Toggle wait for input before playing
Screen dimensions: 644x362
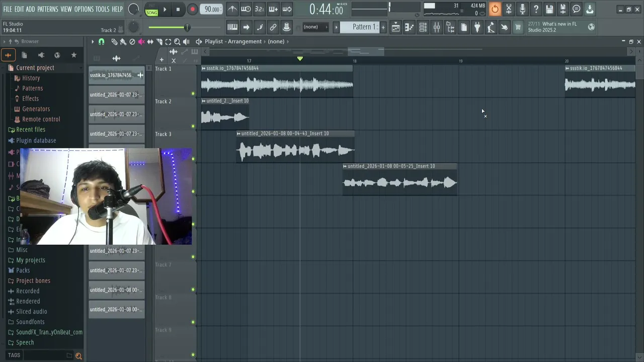point(246,9)
